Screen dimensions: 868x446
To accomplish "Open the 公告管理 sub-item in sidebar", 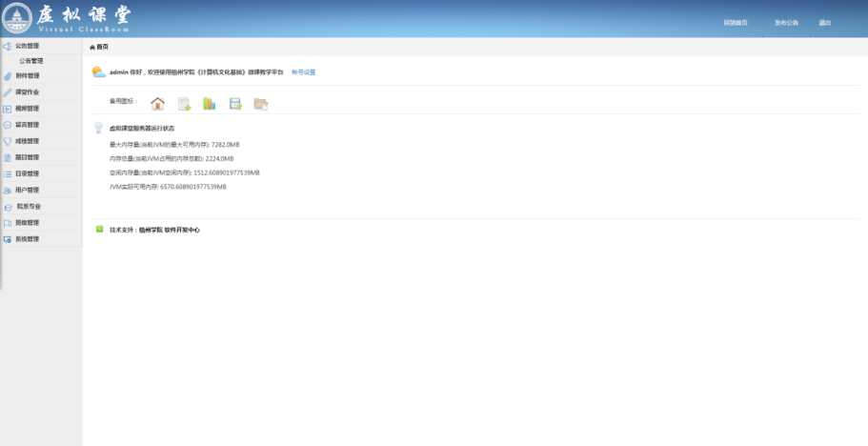I will (x=31, y=61).
